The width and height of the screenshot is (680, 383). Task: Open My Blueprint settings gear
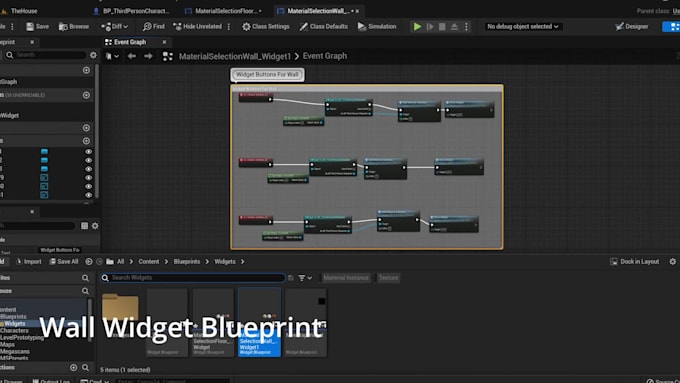(x=93, y=55)
